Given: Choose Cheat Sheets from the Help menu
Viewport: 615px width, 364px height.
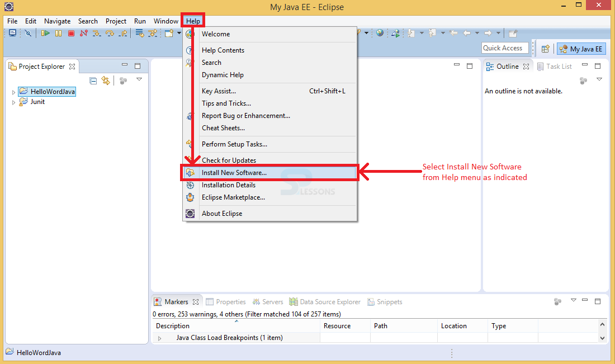Looking at the screenshot, I should [270, 128].
